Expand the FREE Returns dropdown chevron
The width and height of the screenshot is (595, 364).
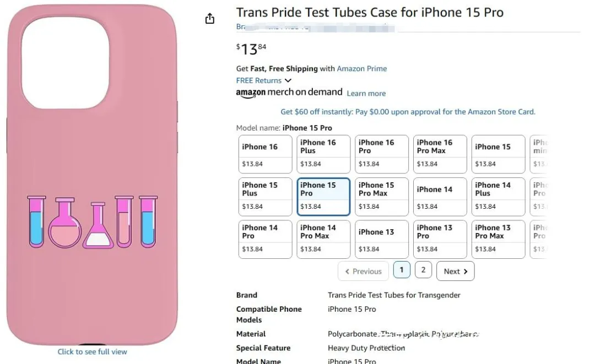point(288,80)
